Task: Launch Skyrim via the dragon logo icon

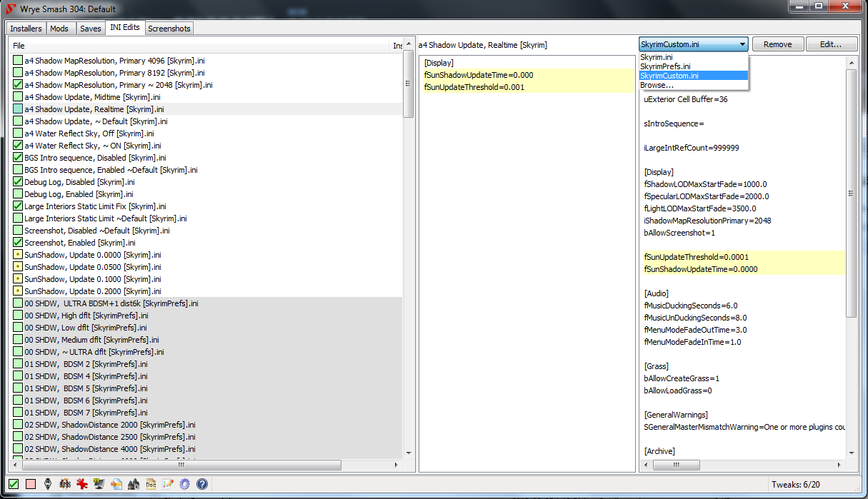Action: click(48, 484)
